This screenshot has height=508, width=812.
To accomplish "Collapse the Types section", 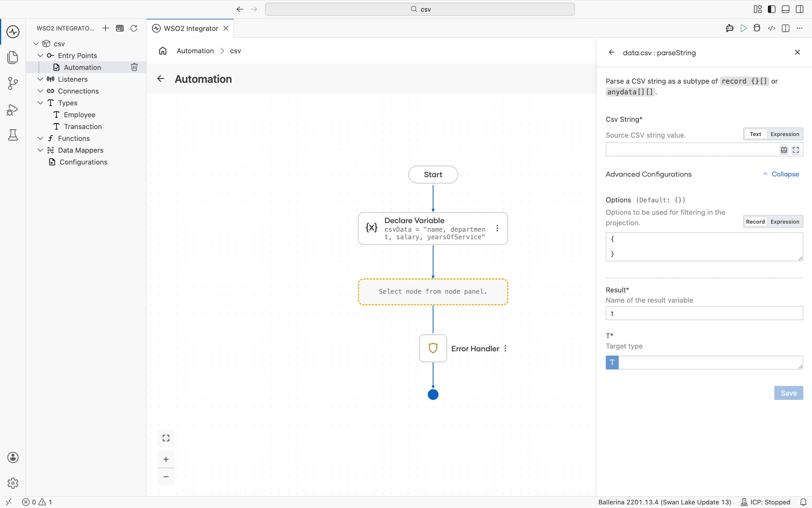I will [40, 103].
